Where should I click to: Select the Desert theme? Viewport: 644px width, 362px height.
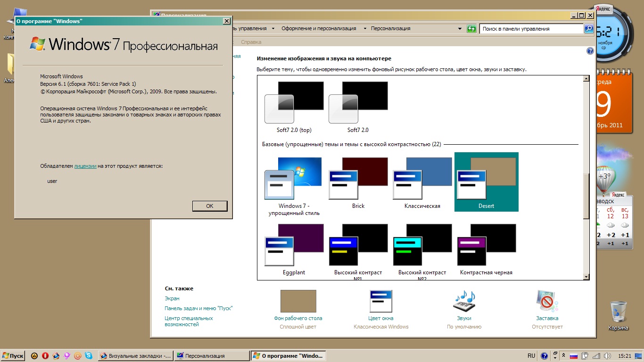click(x=487, y=181)
